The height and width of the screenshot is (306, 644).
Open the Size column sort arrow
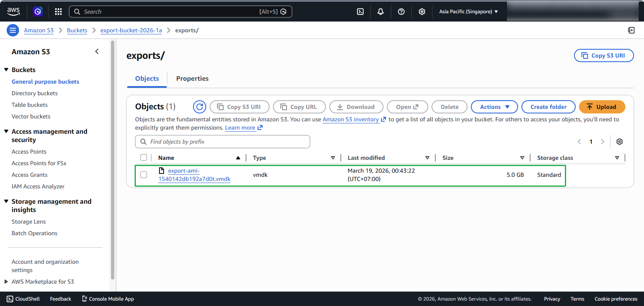click(x=522, y=158)
